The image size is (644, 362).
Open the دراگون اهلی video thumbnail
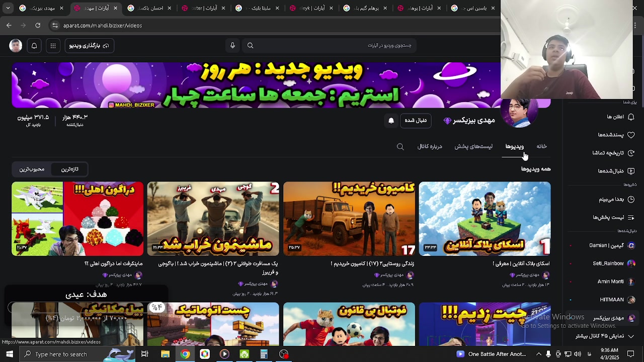click(x=77, y=219)
